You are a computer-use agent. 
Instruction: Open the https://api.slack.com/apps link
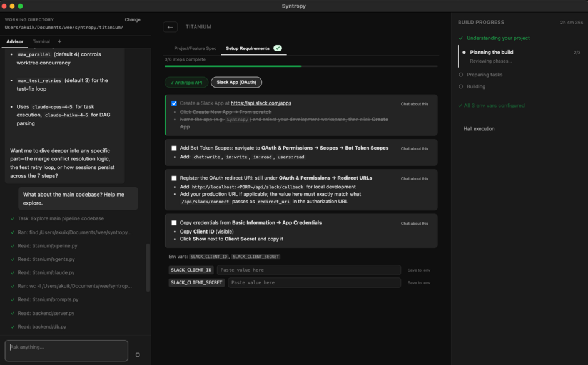[261, 103]
